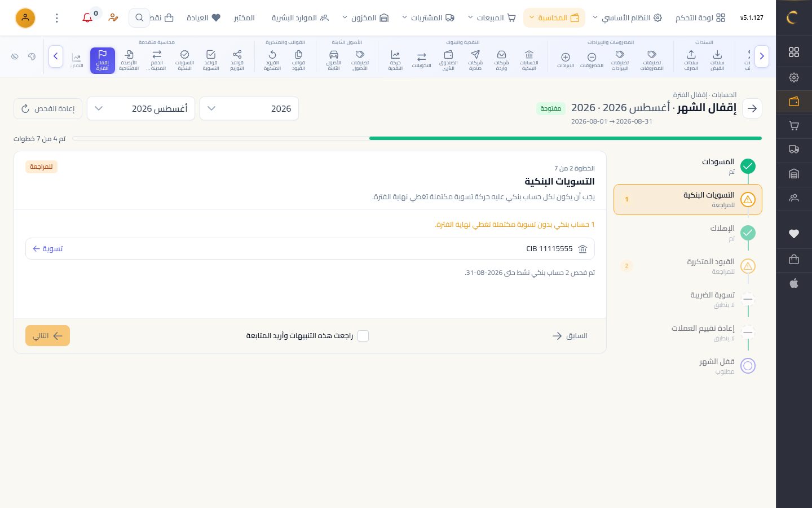Open الأصول الثابتة car icon
Viewport: 812px width, 508px height.
(x=334, y=60)
